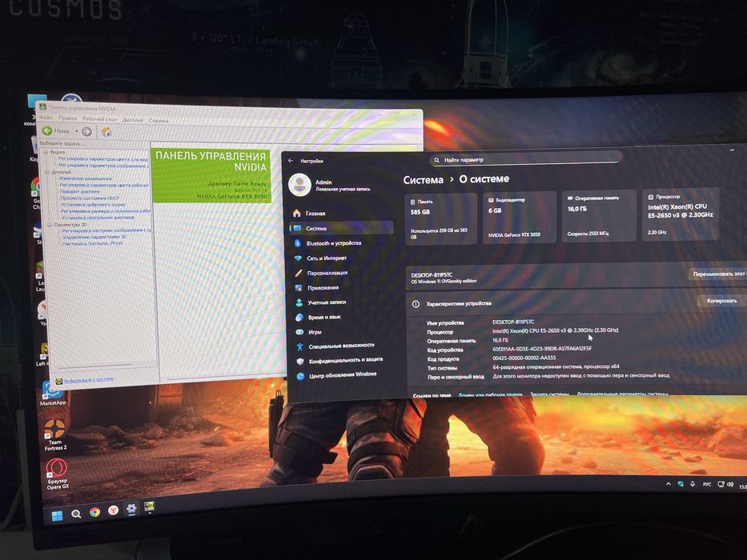Image resolution: width=747 pixels, height=560 pixels.
Task: Collapse the Дисплей tree node
Action: click(x=47, y=171)
